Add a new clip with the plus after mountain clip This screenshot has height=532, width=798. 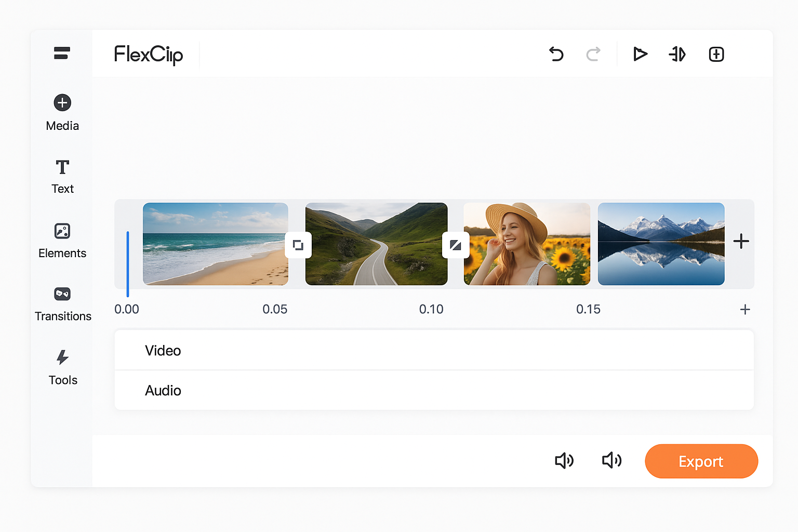741,241
